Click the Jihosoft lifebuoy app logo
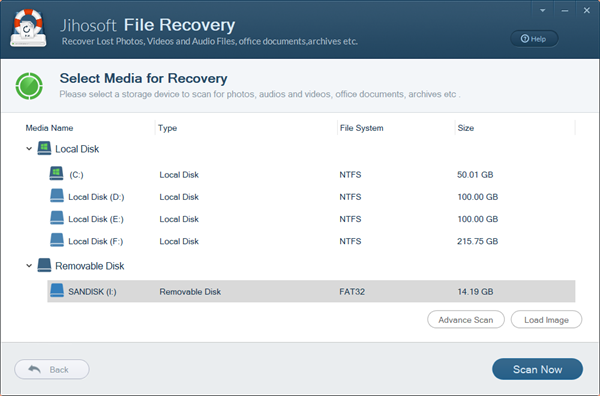The height and width of the screenshot is (396, 600). click(29, 28)
